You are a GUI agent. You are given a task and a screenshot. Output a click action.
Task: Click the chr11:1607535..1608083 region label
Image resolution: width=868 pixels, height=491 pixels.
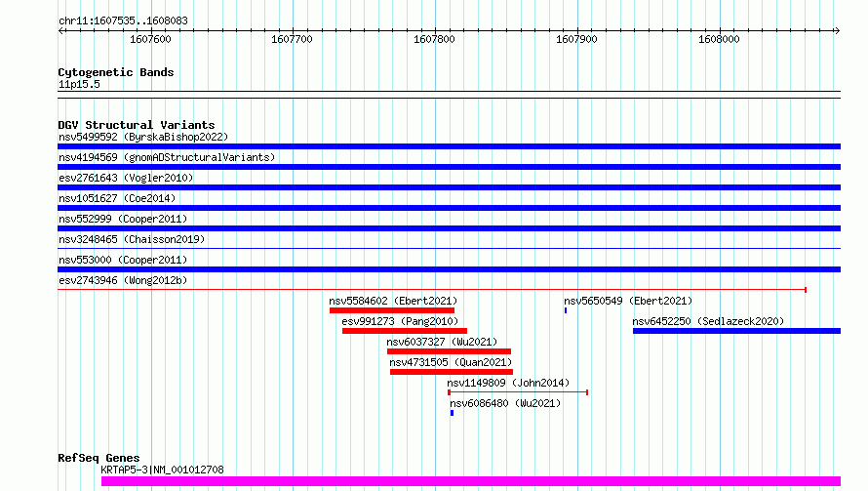point(123,21)
